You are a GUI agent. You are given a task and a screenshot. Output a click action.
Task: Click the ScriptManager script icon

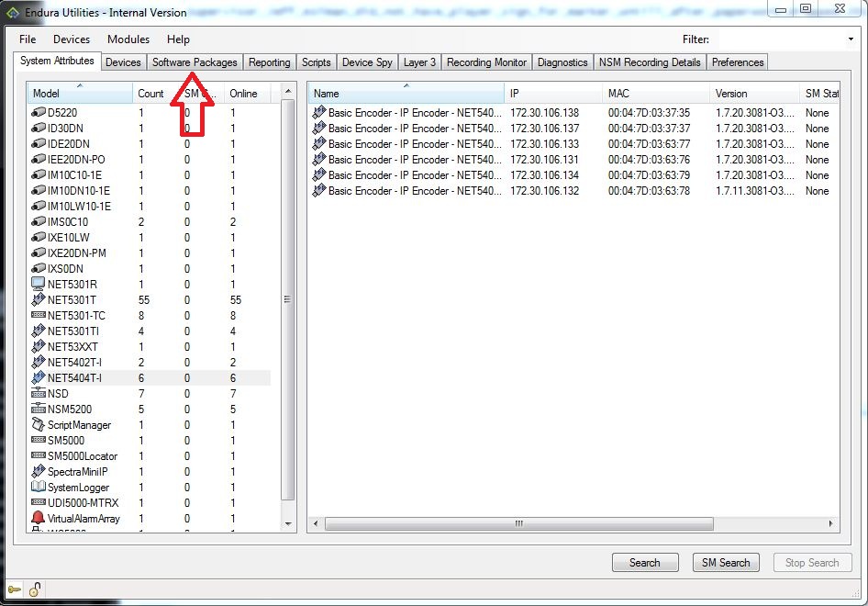click(x=38, y=424)
